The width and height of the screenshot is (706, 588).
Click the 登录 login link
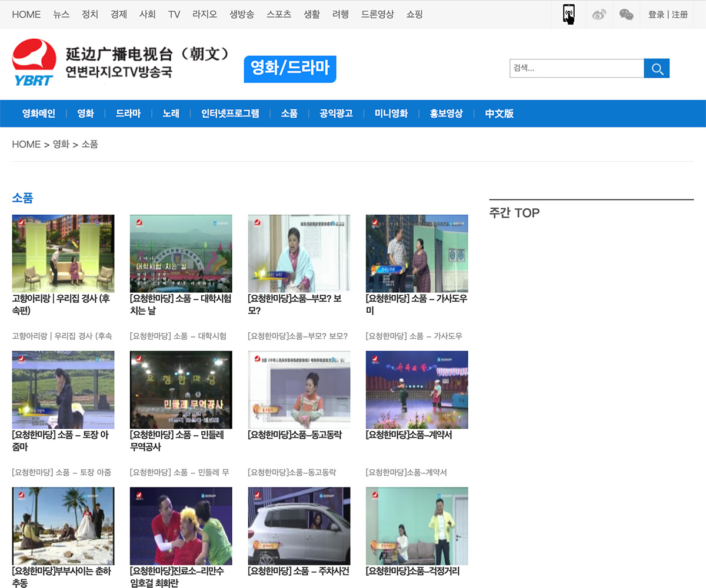coord(655,15)
